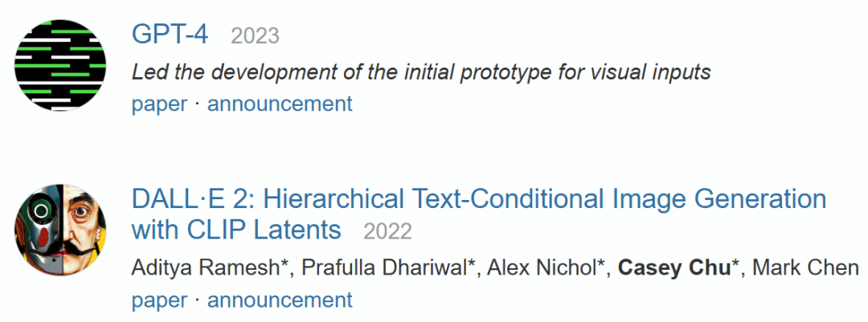Click the dot separator in DALL·E 2 links row
The image size is (868, 322).
click(198, 301)
